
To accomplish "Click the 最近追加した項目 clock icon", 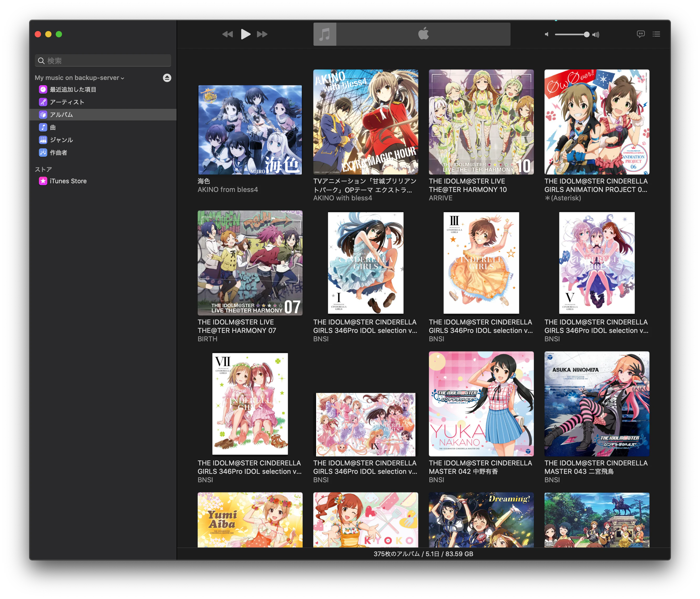I will 43,90.
